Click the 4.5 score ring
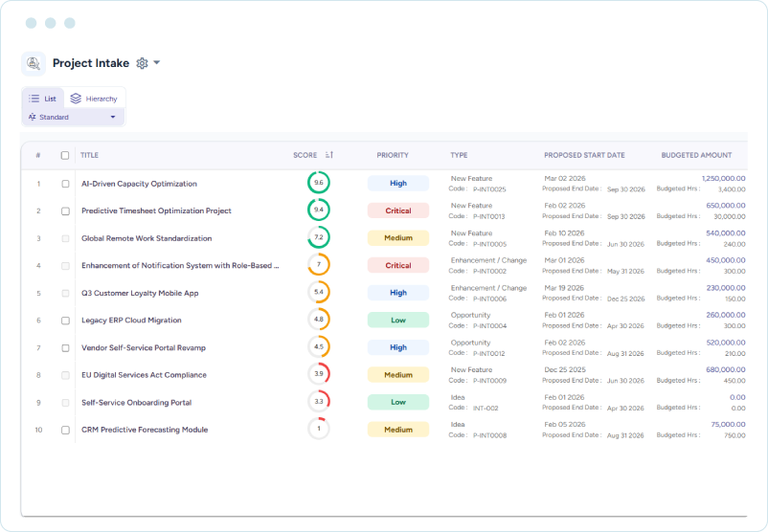 tap(319, 346)
